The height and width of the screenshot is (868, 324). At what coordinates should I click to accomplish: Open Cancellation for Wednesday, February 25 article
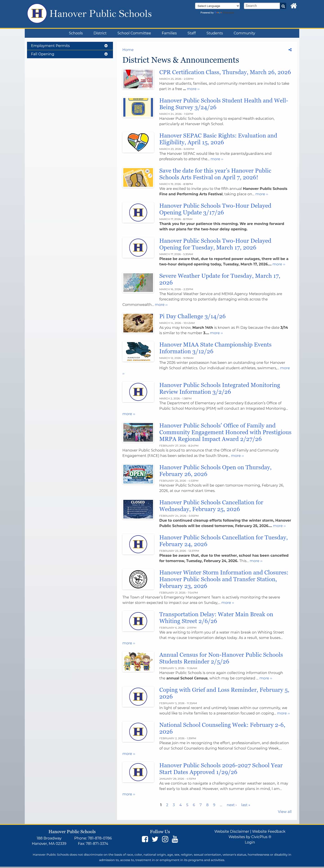[x=211, y=506]
